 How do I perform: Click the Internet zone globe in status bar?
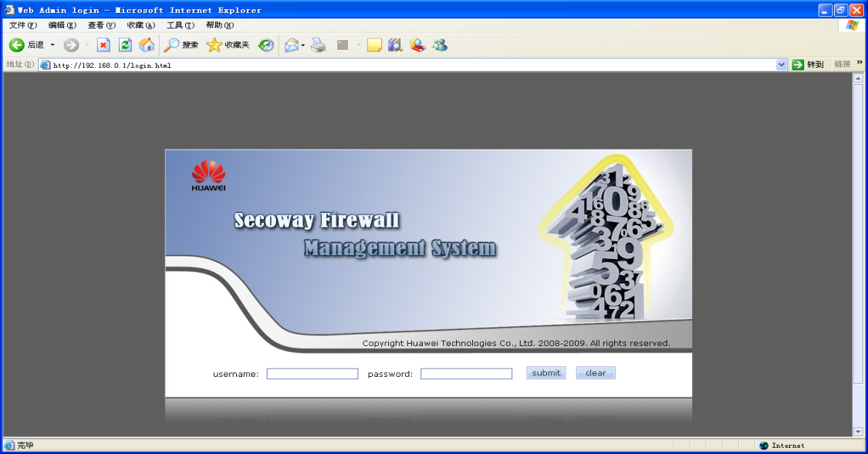click(764, 446)
